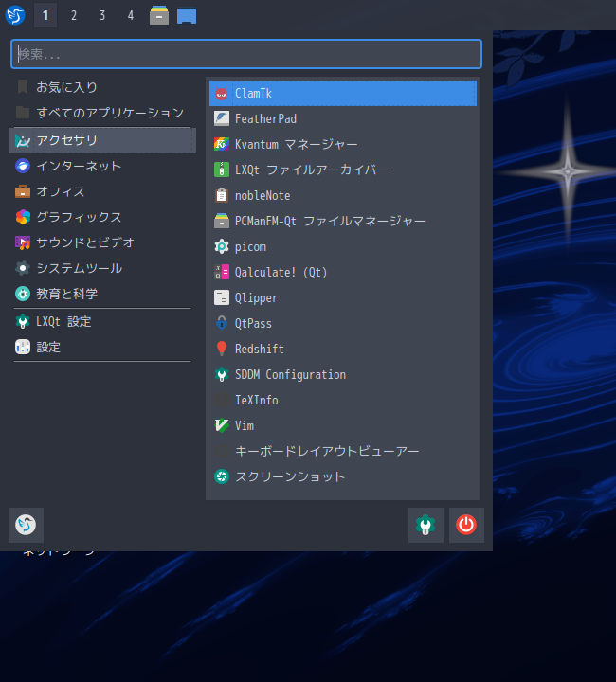Click the グラフィックス colorful icon

pos(23,217)
